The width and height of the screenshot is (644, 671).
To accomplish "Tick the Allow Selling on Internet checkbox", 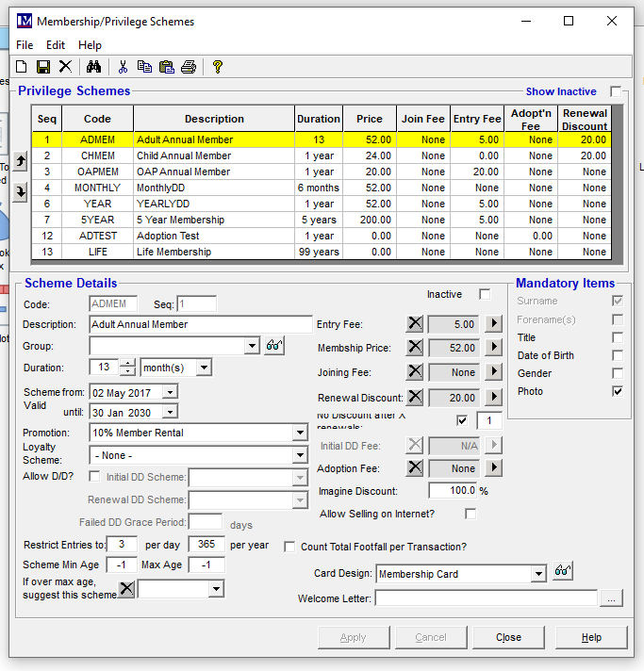I will pos(471,514).
